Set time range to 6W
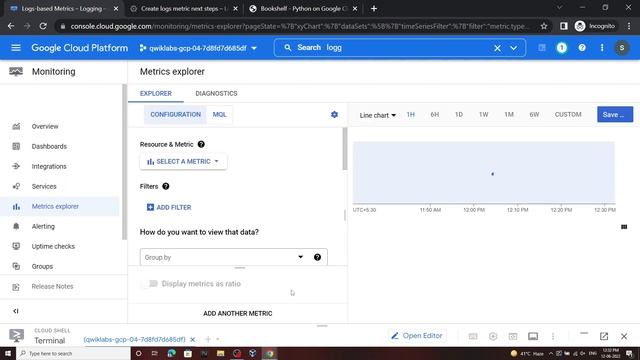This screenshot has width=640, height=360. point(534,115)
